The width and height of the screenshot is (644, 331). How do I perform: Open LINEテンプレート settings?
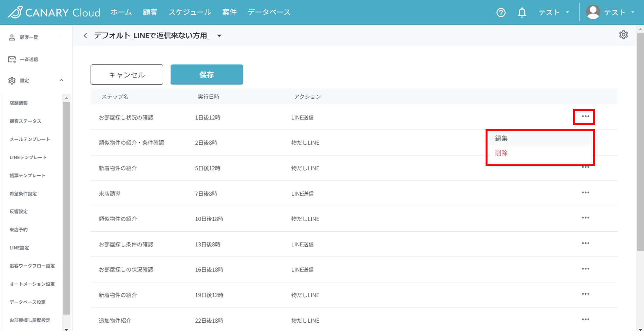(28, 158)
